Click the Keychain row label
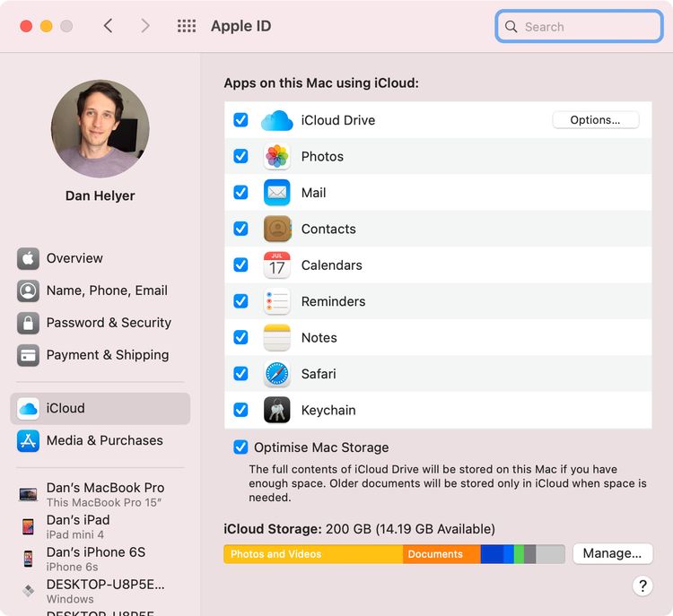673x616 pixels. tap(328, 410)
